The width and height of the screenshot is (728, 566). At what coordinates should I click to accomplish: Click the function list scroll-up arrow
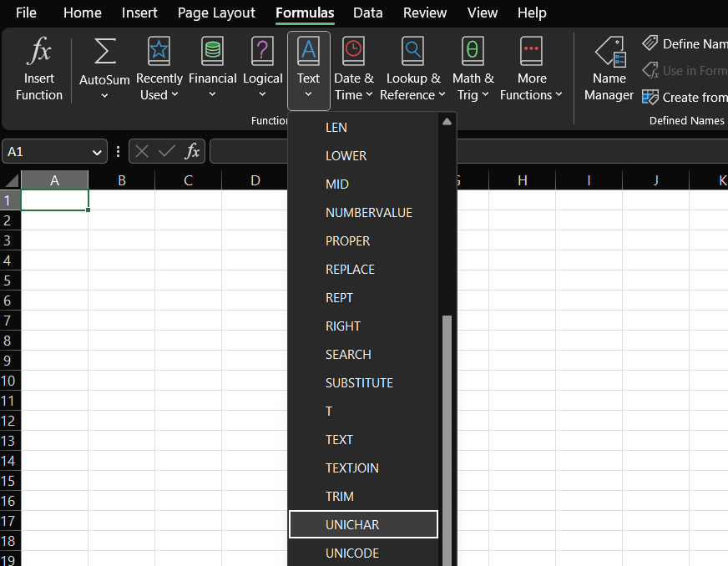coord(447,122)
